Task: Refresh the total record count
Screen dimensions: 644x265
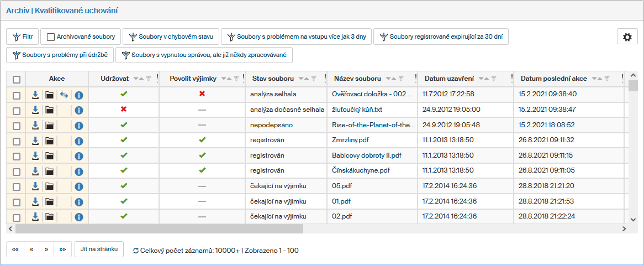Action: click(x=136, y=251)
